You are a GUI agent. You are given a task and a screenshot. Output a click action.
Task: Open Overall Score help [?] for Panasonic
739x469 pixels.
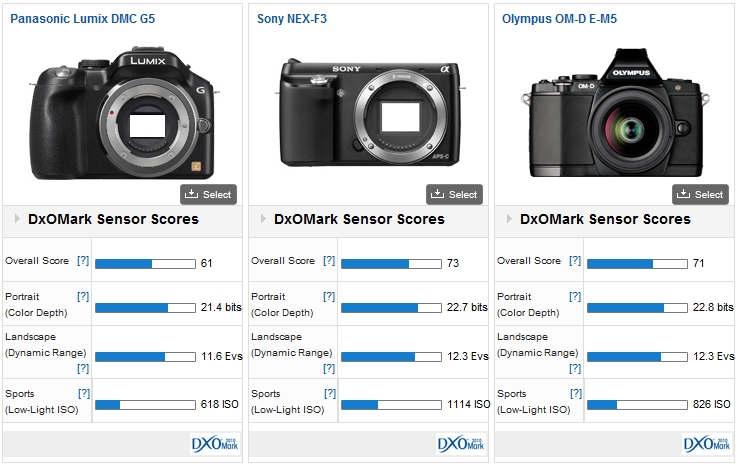point(83,261)
